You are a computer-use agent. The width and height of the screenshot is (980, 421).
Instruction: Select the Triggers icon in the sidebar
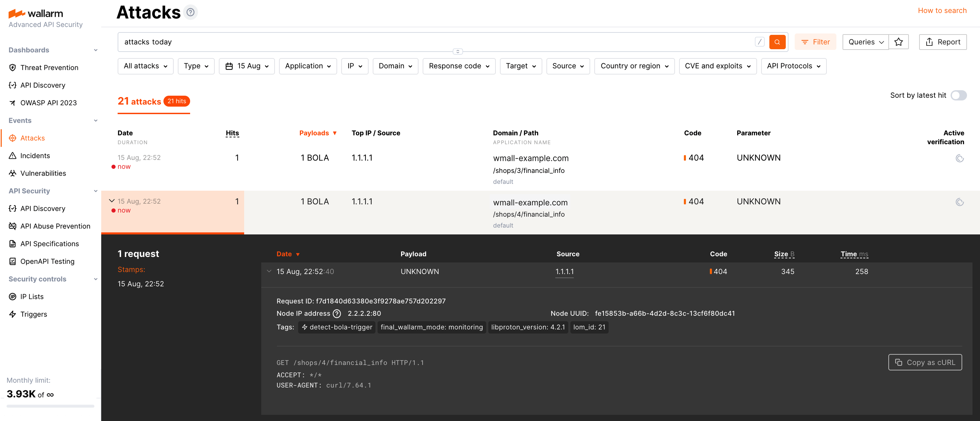(13, 314)
